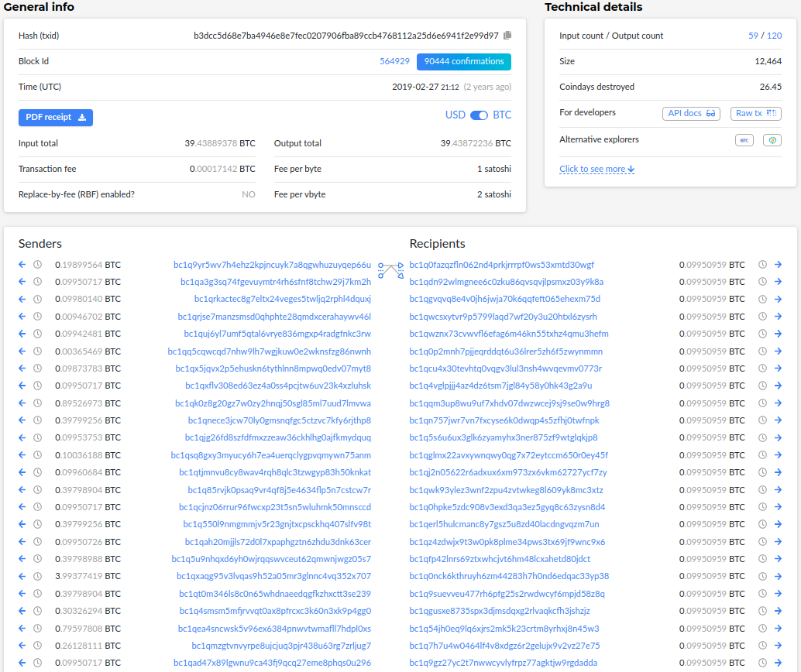
Task: Click the clock icon for sender 0.19899564 BTC
Action: tap(37, 265)
